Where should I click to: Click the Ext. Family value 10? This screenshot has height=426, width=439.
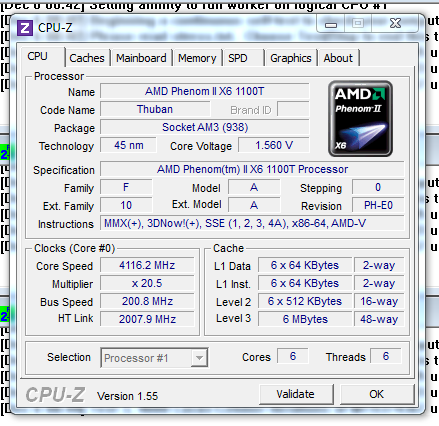[126, 205]
